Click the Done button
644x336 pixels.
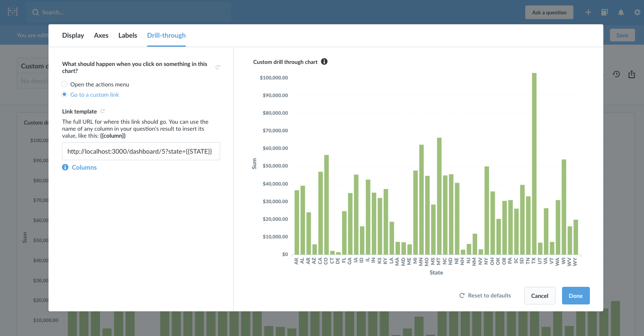pos(576,296)
